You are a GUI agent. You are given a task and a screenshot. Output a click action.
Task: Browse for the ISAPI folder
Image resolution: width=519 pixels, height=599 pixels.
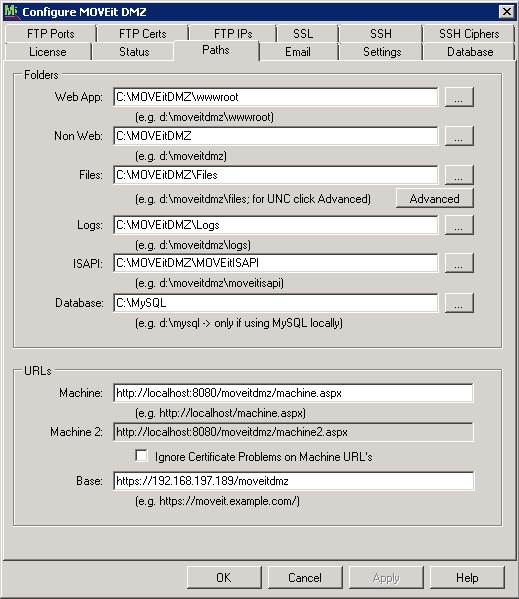point(459,263)
